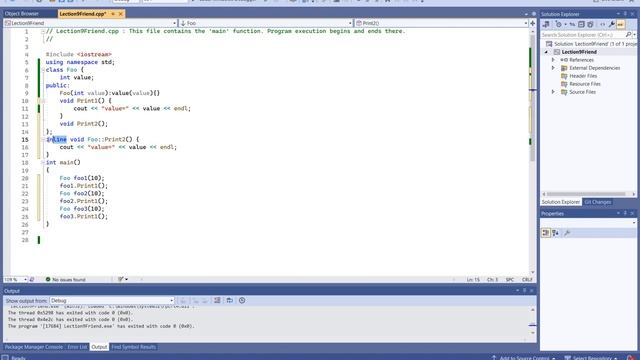Screen dimensions: 640x360
Task: Close the Lection9Friend.cpp tab
Action: (x=120, y=14)
